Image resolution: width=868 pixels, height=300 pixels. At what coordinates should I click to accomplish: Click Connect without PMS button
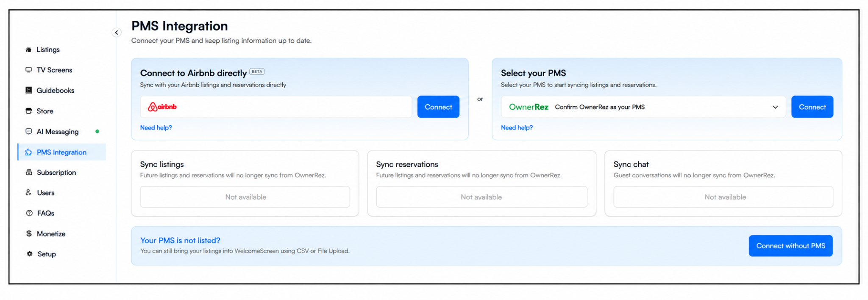tap(790, 246)
